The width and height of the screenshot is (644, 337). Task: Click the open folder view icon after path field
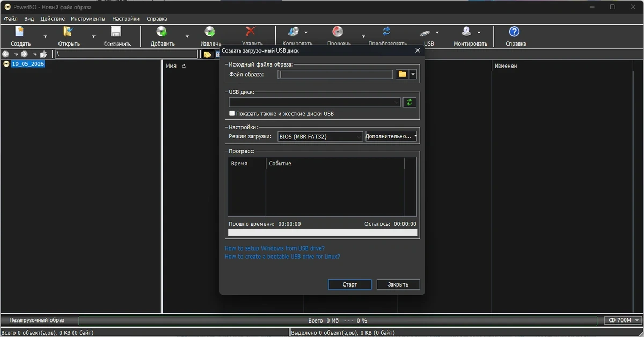point(208,54)
